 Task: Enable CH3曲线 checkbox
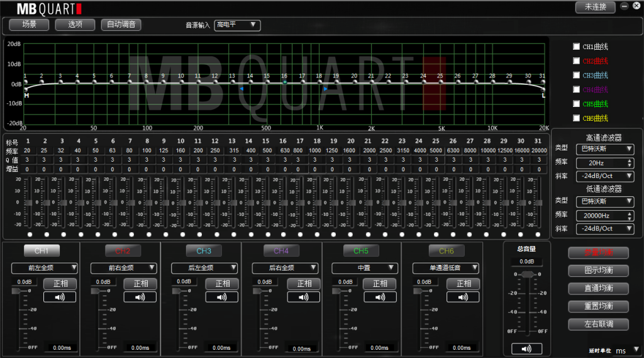[x=576, y=76]
